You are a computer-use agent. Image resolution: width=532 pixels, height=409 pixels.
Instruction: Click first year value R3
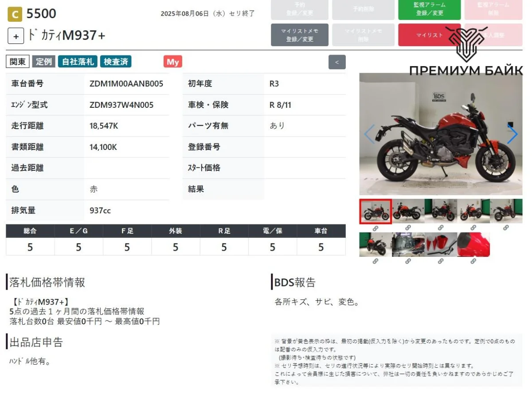(274, 83)
